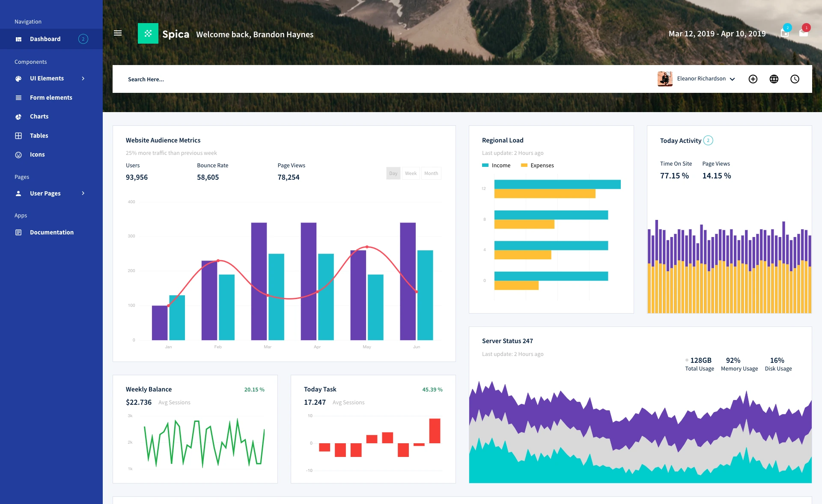
Task: Expand the UI Elements sidebar section
Action: [x=47, y=78]
